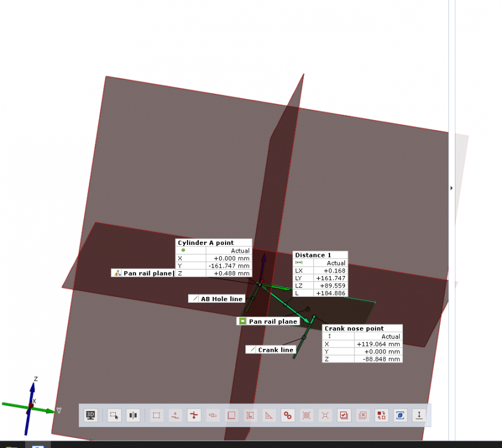502x448 pixels.
Task: Click the 3D view monitor icon
Action: (91, 415)
